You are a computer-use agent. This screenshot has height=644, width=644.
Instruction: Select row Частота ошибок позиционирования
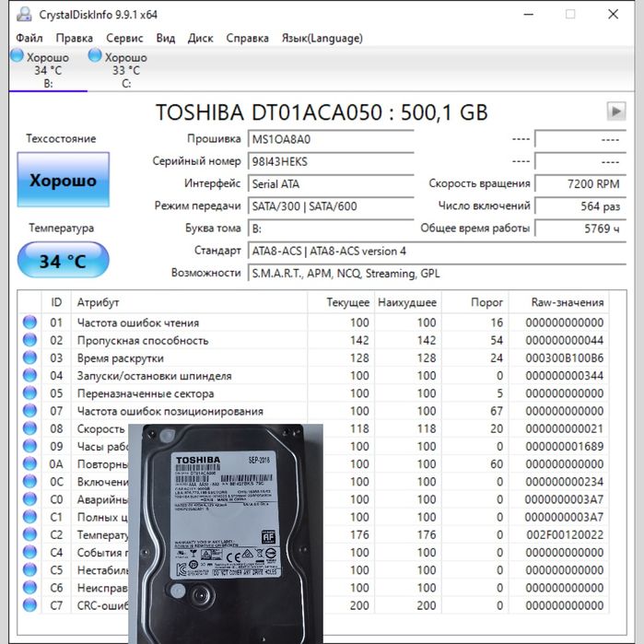coord(313,411)
